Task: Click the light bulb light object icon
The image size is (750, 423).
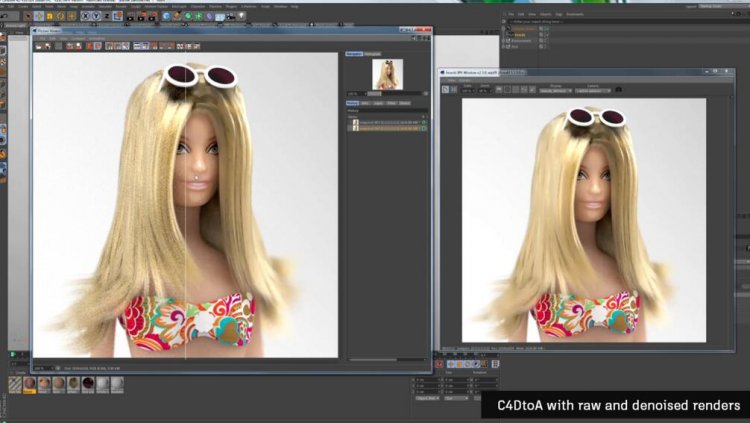Action: click(x=242, y=16)
